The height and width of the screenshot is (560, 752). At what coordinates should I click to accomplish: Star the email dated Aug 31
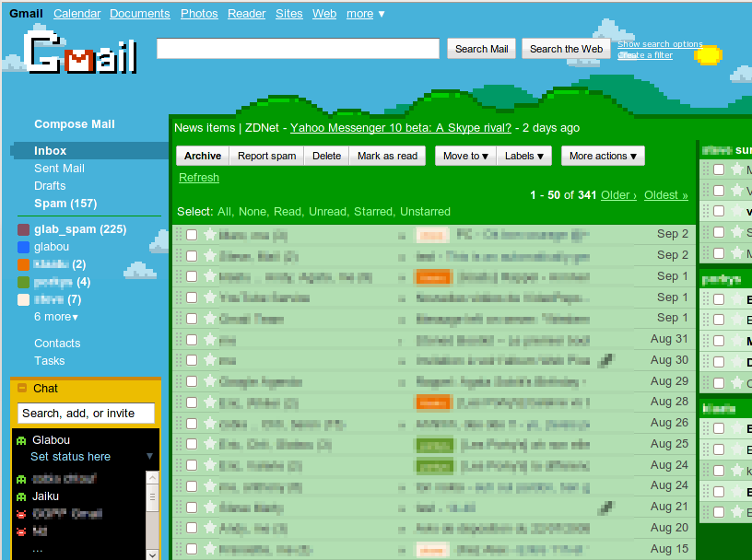coord(209,340)
